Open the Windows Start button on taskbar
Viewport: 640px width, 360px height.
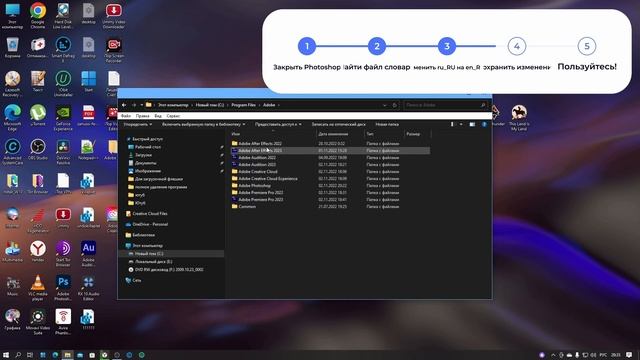coord(6,355)
